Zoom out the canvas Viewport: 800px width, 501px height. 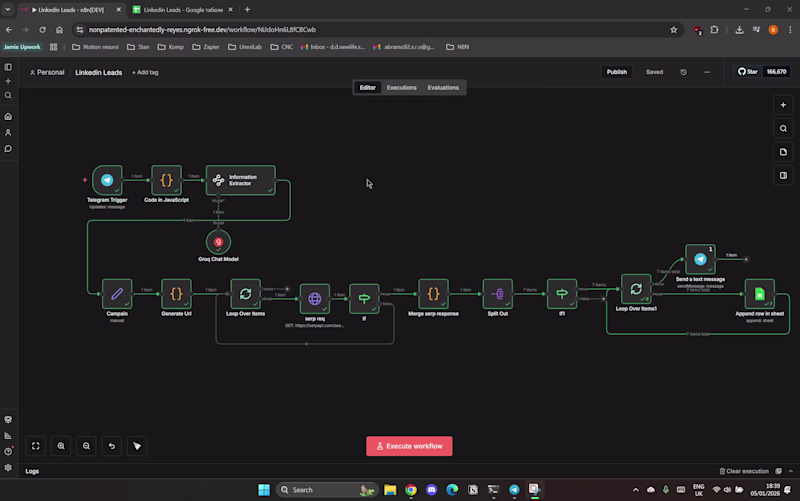[86, 446]
